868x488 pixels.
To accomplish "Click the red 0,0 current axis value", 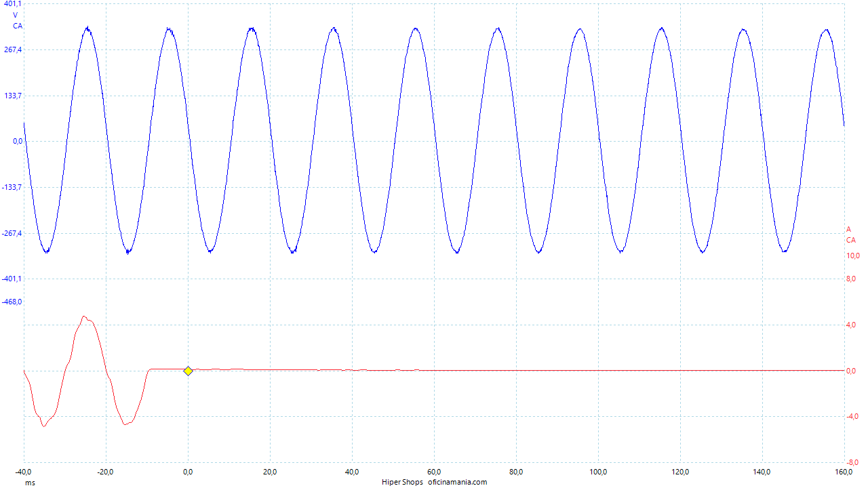I will (851, 371).
